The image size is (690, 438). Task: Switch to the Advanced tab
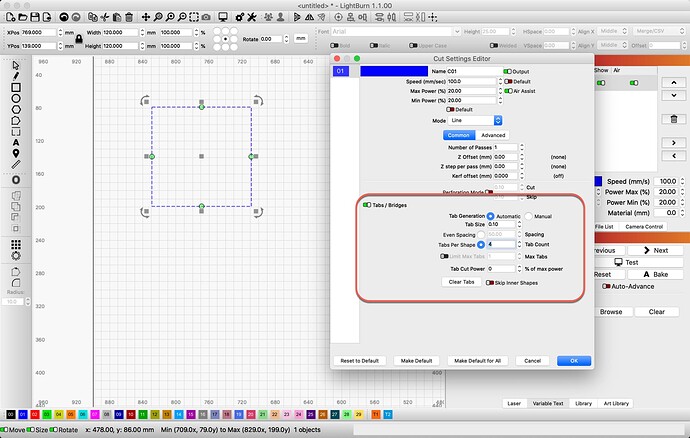pos(493,135)
